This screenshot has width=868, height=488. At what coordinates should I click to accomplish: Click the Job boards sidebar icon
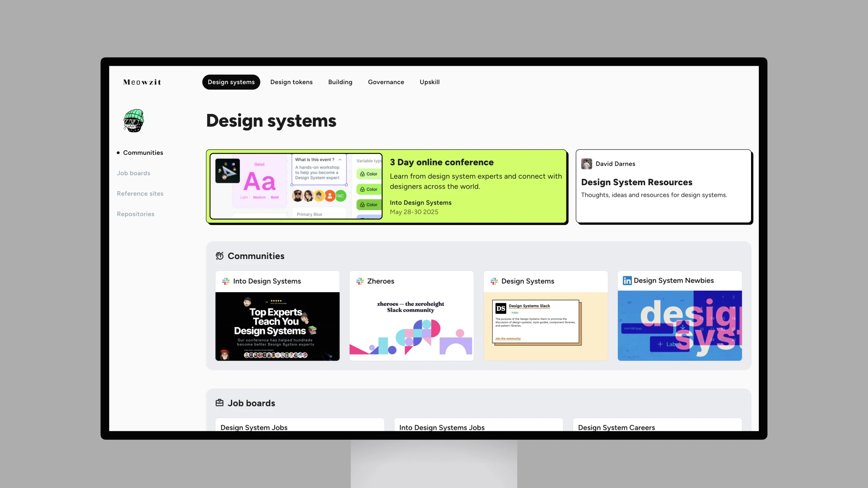(134, 173)
